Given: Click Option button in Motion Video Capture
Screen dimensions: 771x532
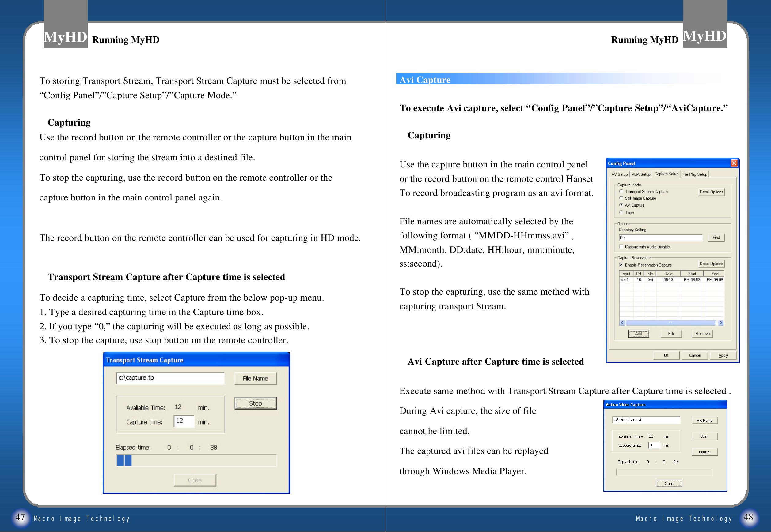Looking at the screenshot, I should click(704, 452).
